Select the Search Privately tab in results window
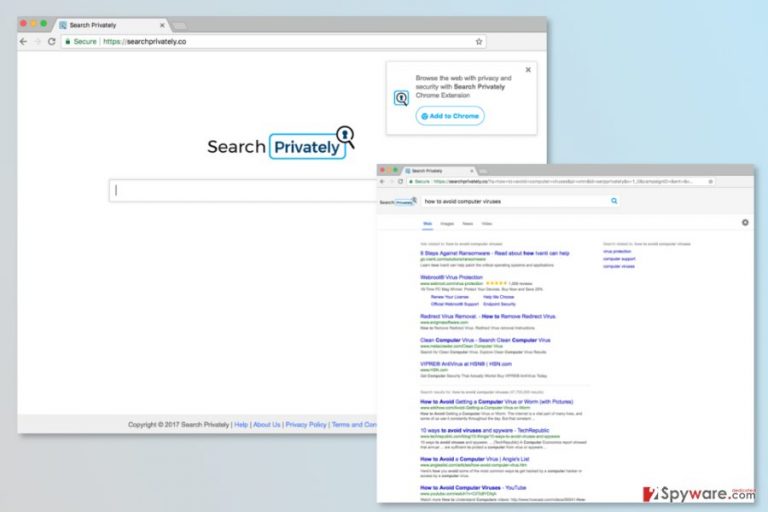The image size is (768, 512). (x=440, y=171)
